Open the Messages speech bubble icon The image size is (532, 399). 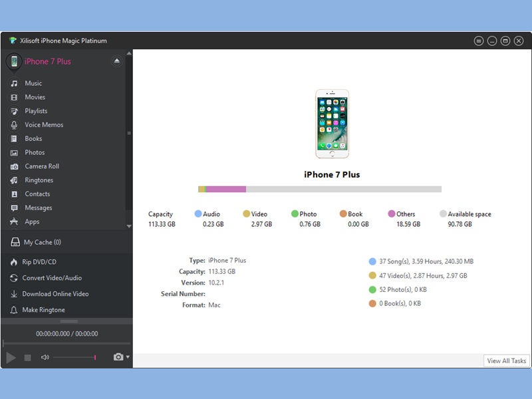pyautogui.click(x=14, y=208)
